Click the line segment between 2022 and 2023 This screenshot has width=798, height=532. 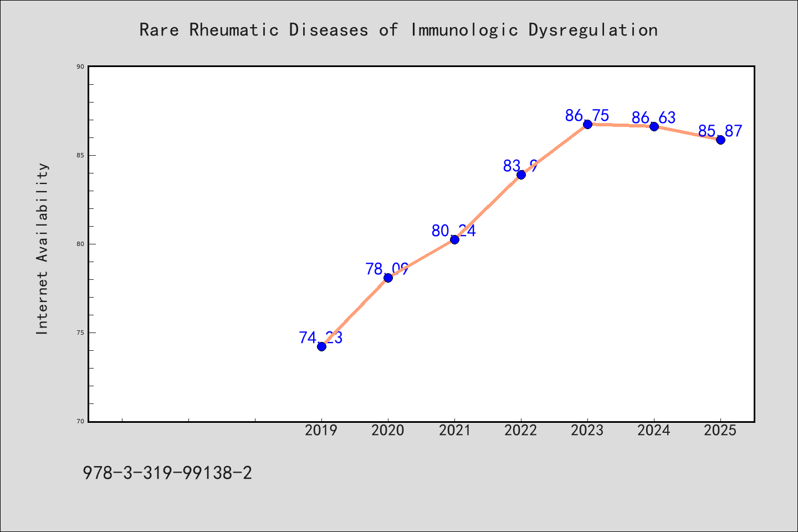pyautogui.click(x=554, y=150)
